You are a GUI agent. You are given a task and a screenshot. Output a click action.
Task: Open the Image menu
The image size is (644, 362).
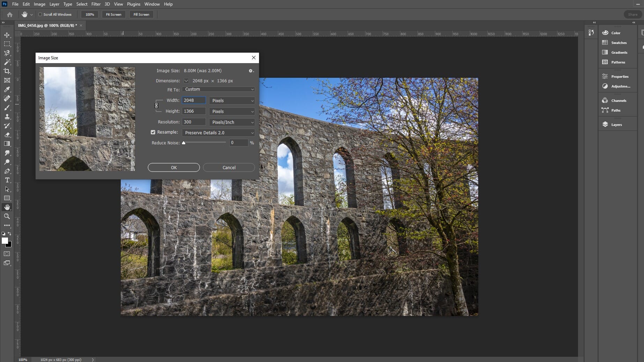39,4
